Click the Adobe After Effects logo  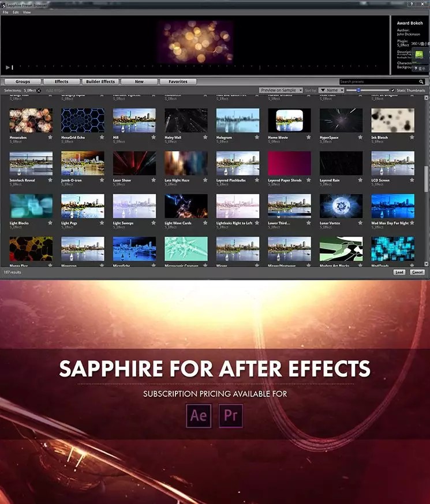click(x=199, y=416)
